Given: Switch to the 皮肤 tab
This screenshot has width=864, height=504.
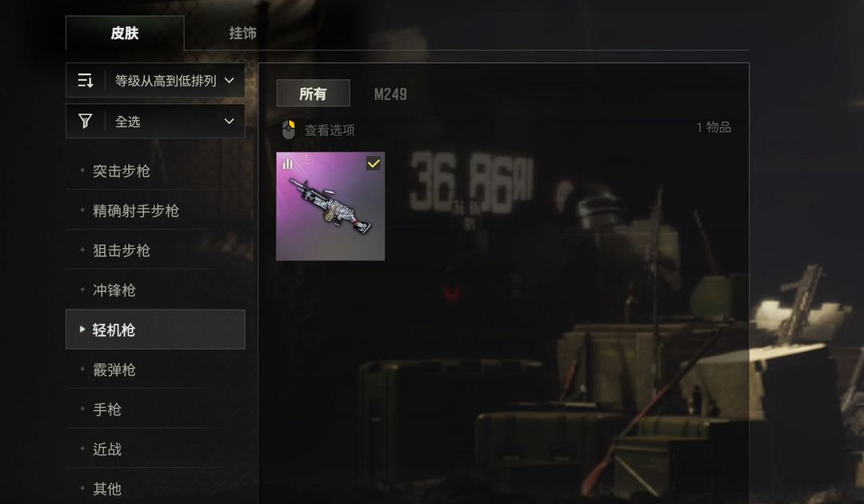Looking at the screenshot, I should (x=125, y=33).
